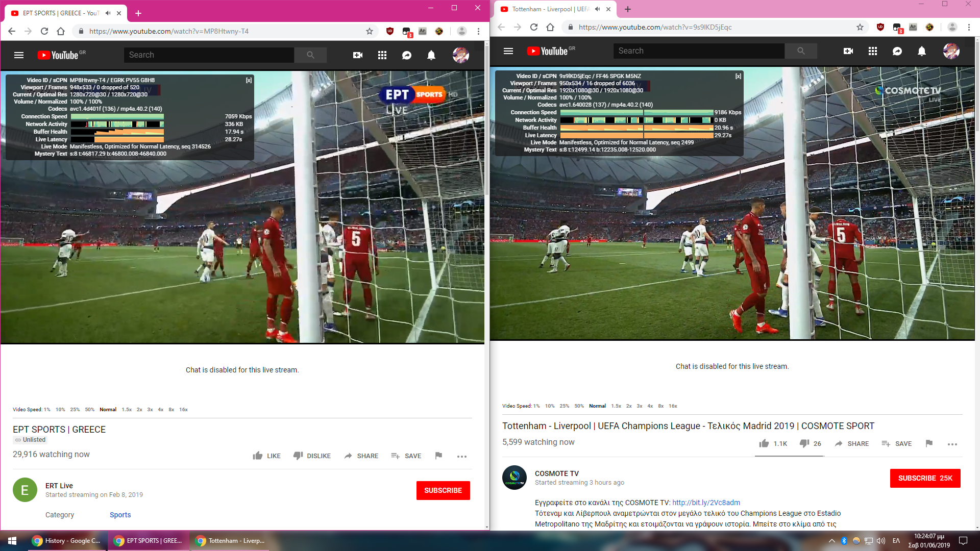Click search magnifier button in left window

(x=310, y=55)
